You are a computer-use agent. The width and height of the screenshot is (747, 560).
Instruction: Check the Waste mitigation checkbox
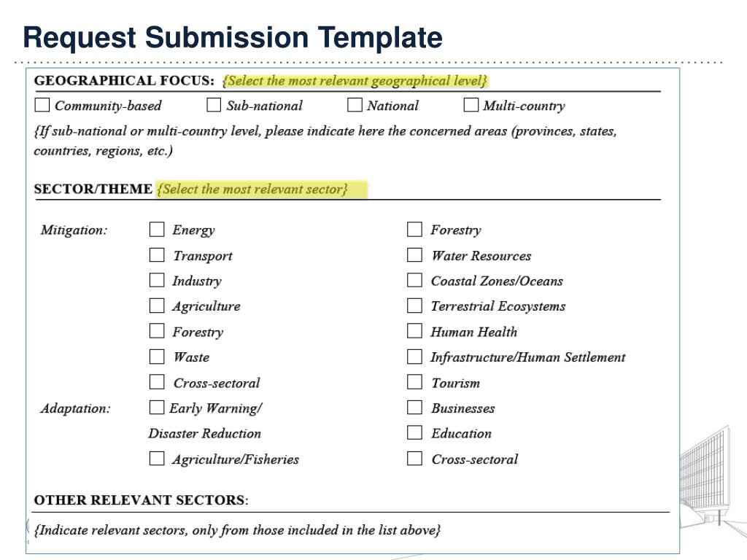pyautogui.click(x=157, y=357)
